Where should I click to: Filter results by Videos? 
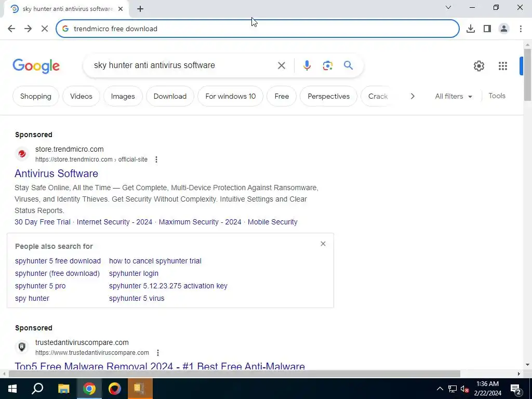click(81, 96)
